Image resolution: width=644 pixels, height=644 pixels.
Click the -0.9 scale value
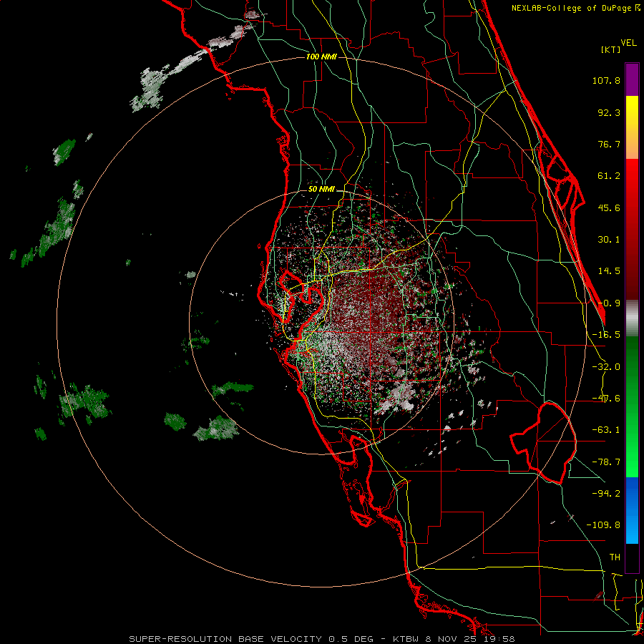(609, 303)
